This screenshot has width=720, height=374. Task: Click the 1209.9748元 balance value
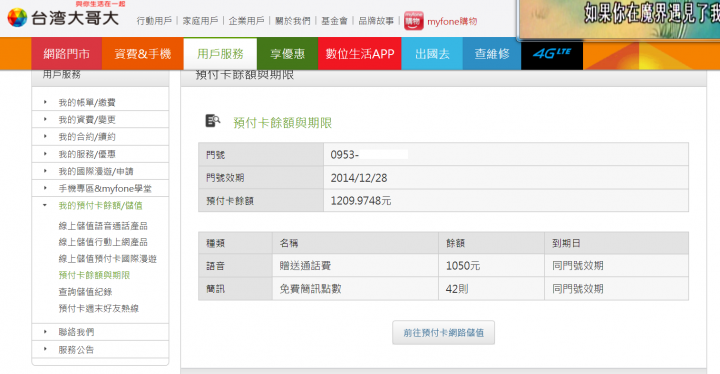coord(361,201)
